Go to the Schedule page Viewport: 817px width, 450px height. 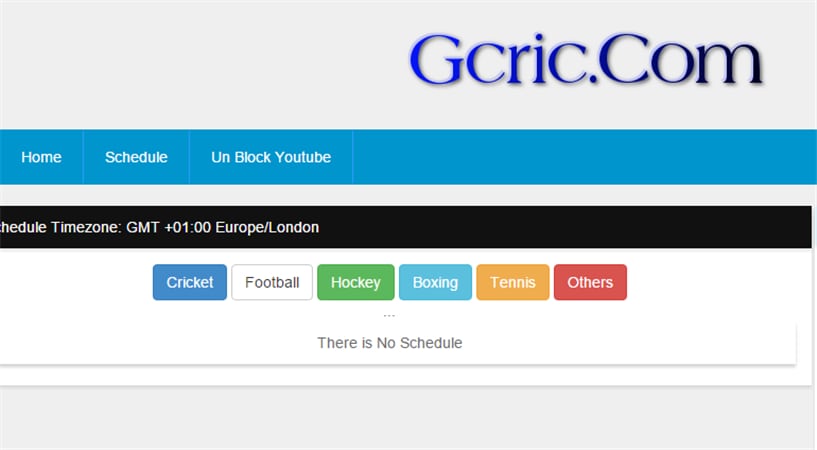[x=136, y=157]
